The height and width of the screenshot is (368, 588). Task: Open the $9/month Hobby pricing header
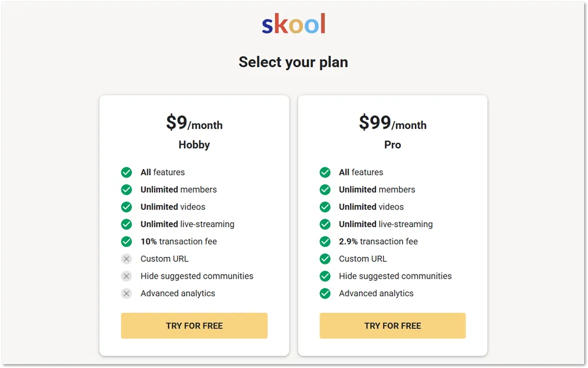pyautogui.click(x=194, y=123)
